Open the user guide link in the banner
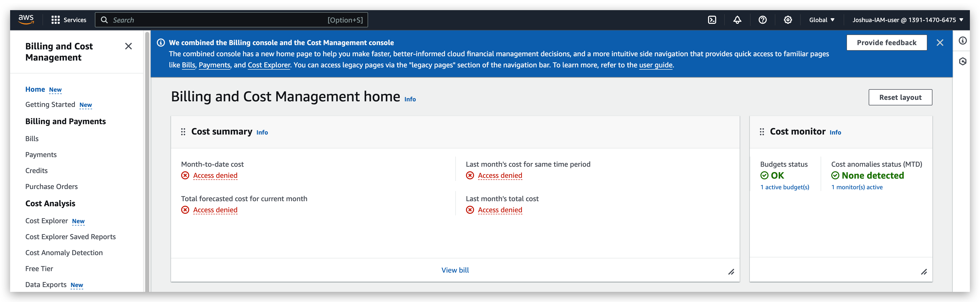This screenshot has width=980, height=302. tap(655, 65)
